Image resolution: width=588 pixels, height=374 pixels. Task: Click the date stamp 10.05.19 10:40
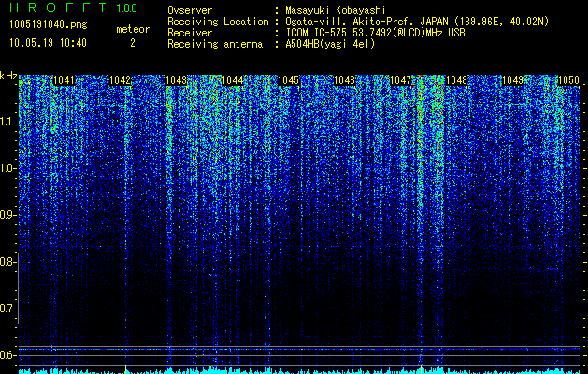click(x=49, y=43)
